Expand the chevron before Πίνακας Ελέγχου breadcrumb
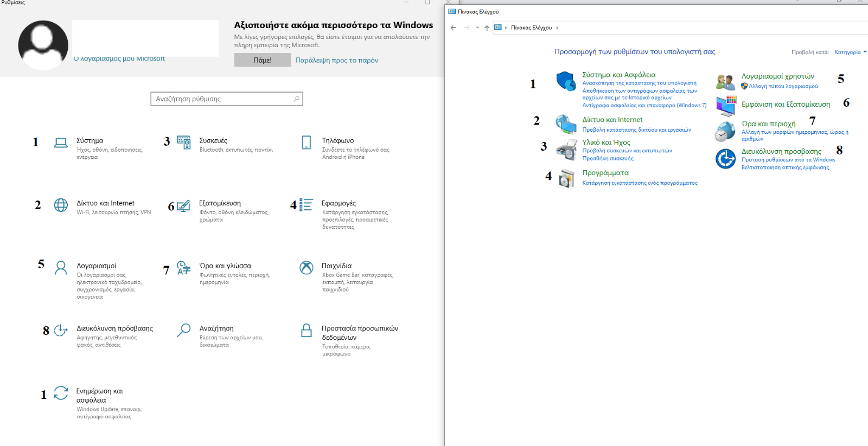Viewport: 868px width, 446px height. point(506,28)
